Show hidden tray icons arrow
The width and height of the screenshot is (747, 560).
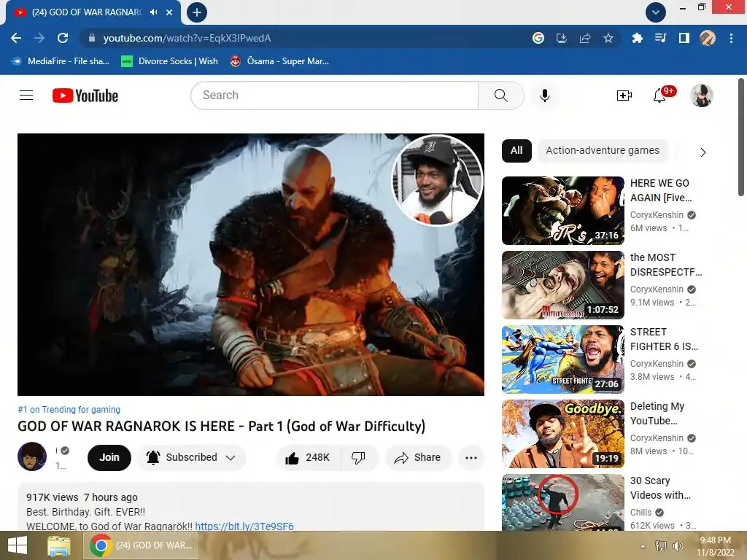point(643,546)
